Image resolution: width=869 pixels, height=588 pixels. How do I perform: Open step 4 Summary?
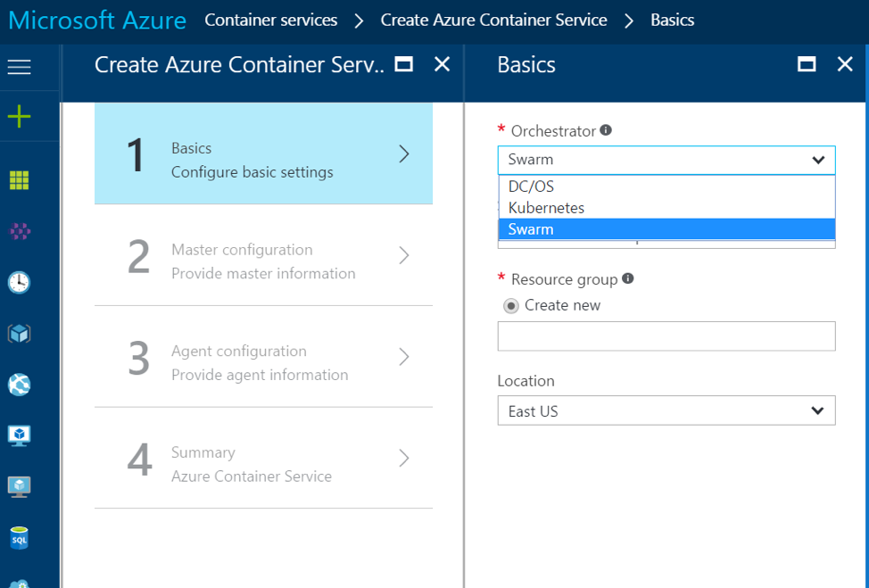[263, 458]
